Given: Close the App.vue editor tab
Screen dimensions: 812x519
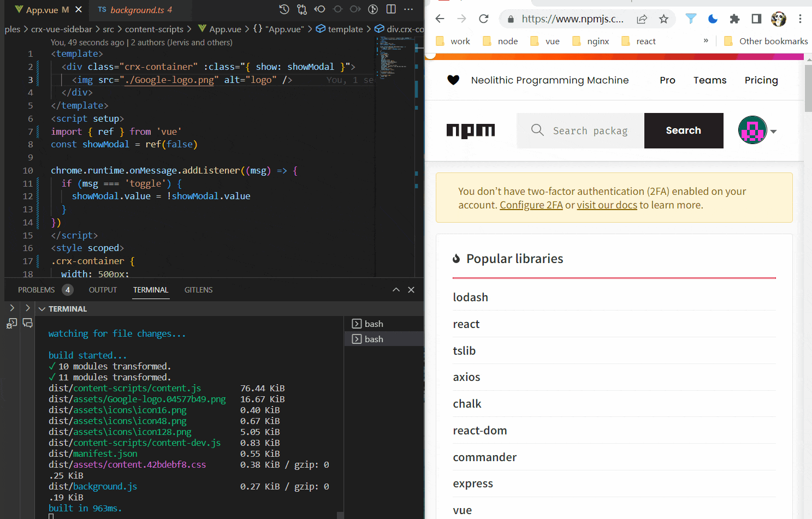Looking at the screenshot, I should (x=79, y=10).
